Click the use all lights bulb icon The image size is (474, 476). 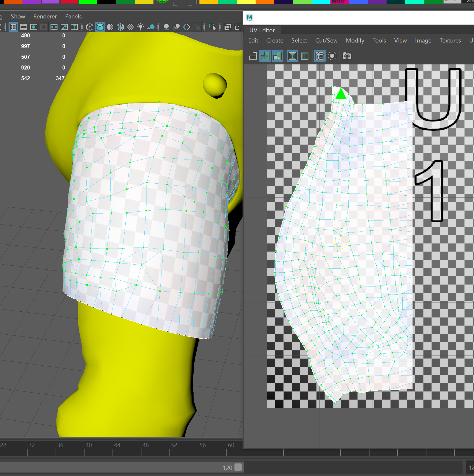141,27
